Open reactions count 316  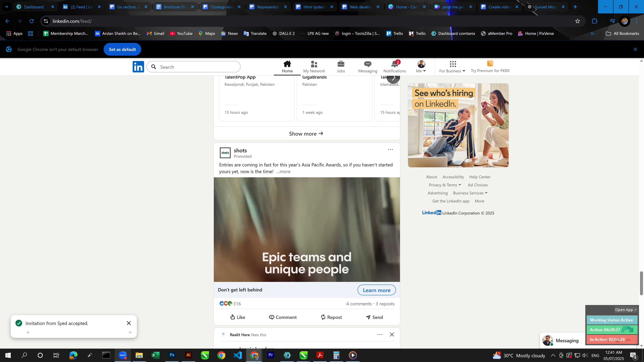(230, 304)
